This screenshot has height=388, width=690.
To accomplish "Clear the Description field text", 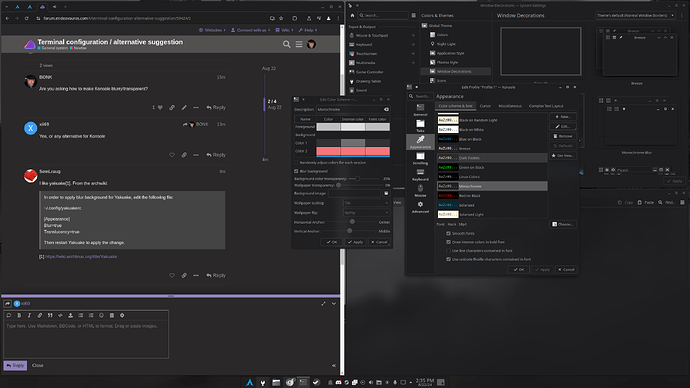I will point(386,110).
